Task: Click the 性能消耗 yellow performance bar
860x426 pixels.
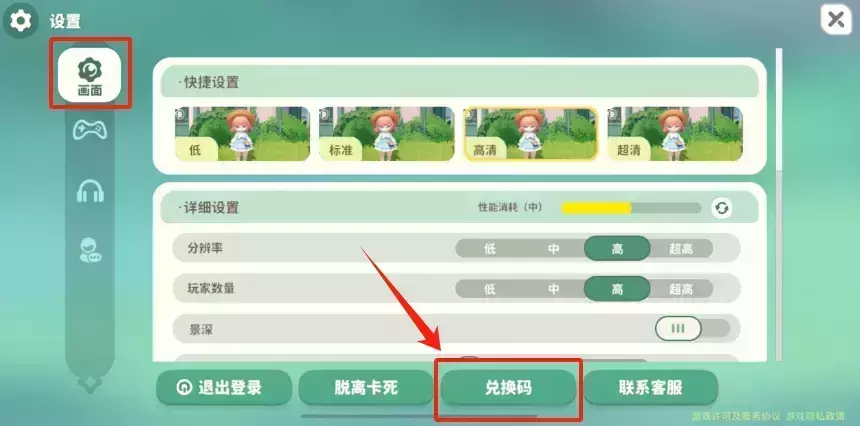Action: click(x=631, y=208)
